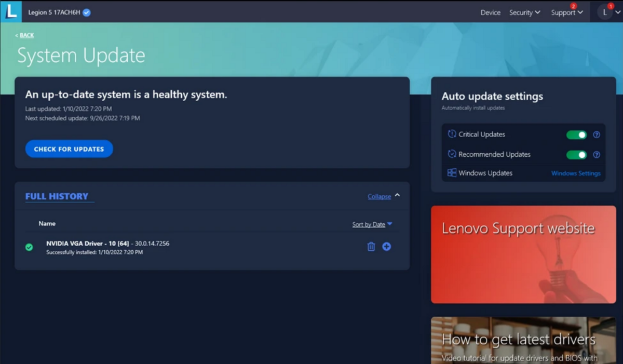
Task: Go back using the Back link
Action: coord(26,35)
